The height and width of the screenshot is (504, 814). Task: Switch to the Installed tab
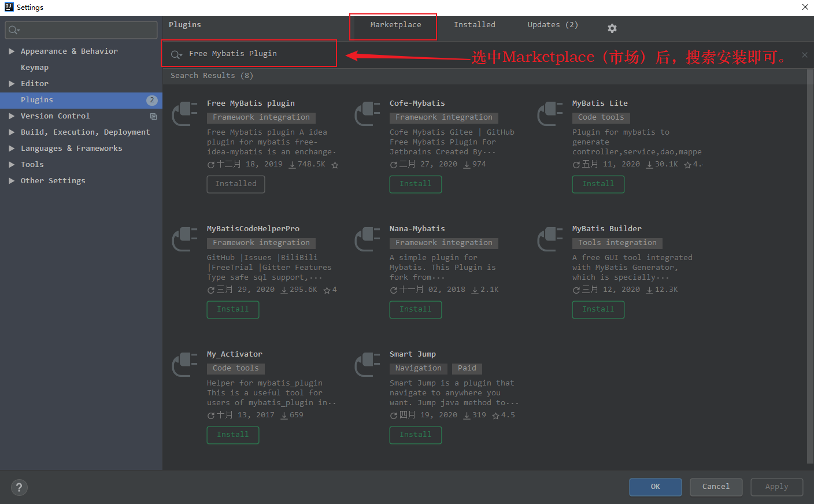[x=475, y=25]
